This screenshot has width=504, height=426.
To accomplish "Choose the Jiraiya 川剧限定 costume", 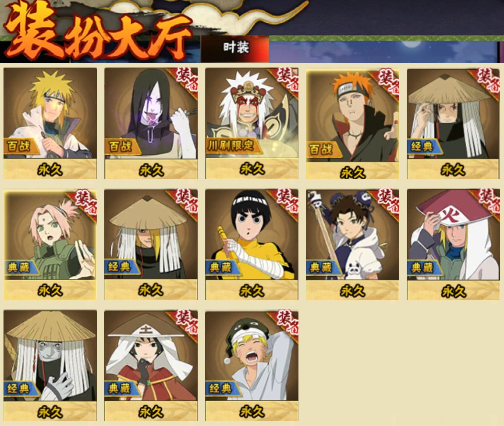I will [x=252, y=124].
